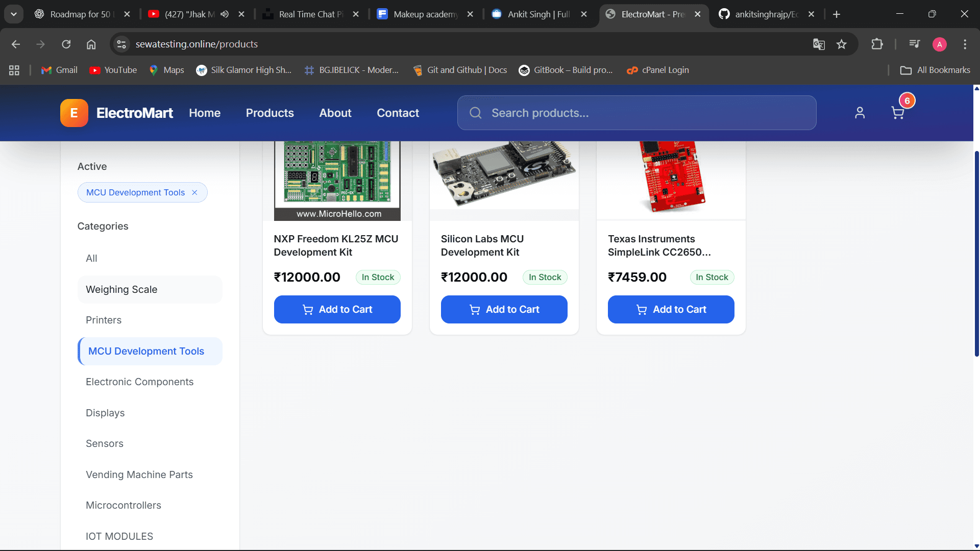Expand the tab search dropdown arrow
Viewport: 980px width, 551px height.
(14, 14)
